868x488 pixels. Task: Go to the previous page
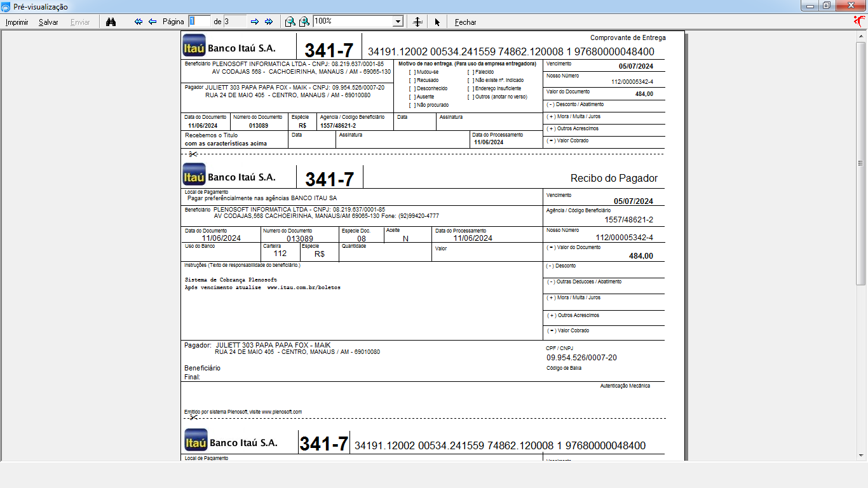153,22
